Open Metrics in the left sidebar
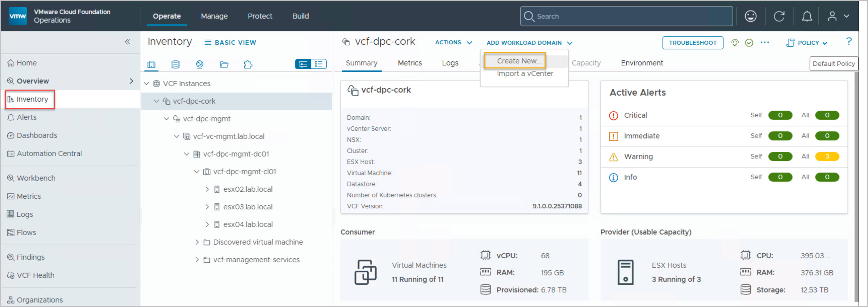 [x=24, y=196]
